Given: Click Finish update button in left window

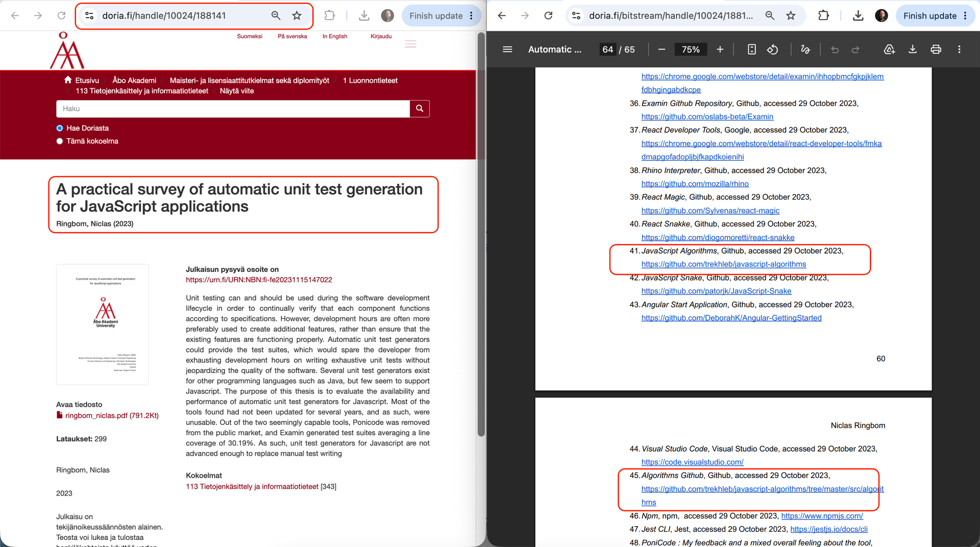Looking at the screenshot, I should pyautogui.click(x=435, y=15).
